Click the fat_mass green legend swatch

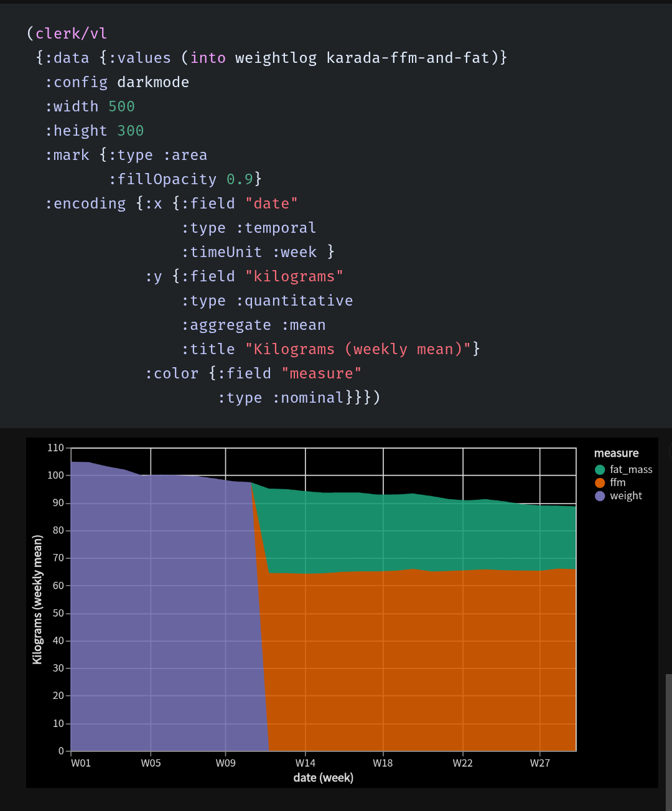click(x=600, y=470)
